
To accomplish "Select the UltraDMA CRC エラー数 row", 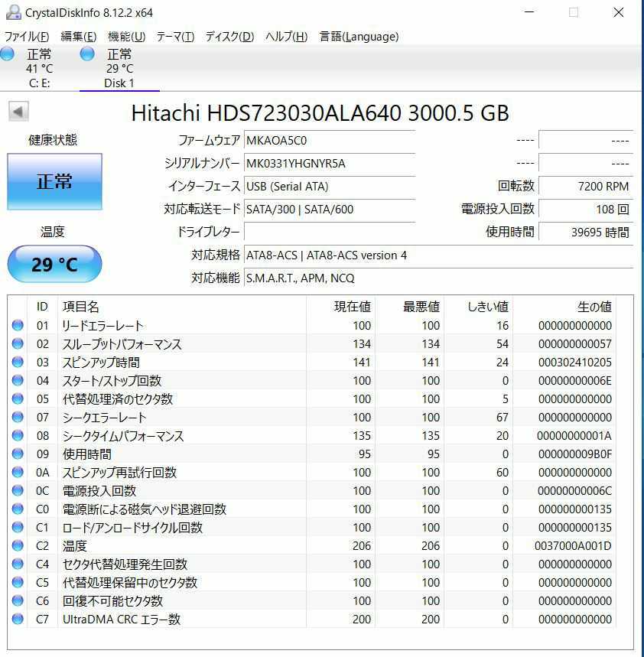I will point(312,620).
